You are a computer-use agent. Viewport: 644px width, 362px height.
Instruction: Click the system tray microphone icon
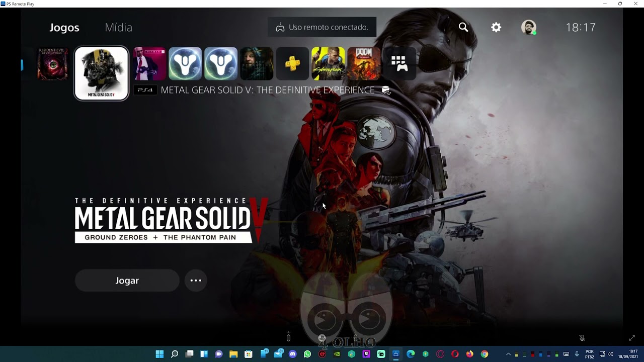tap(577, 354)
